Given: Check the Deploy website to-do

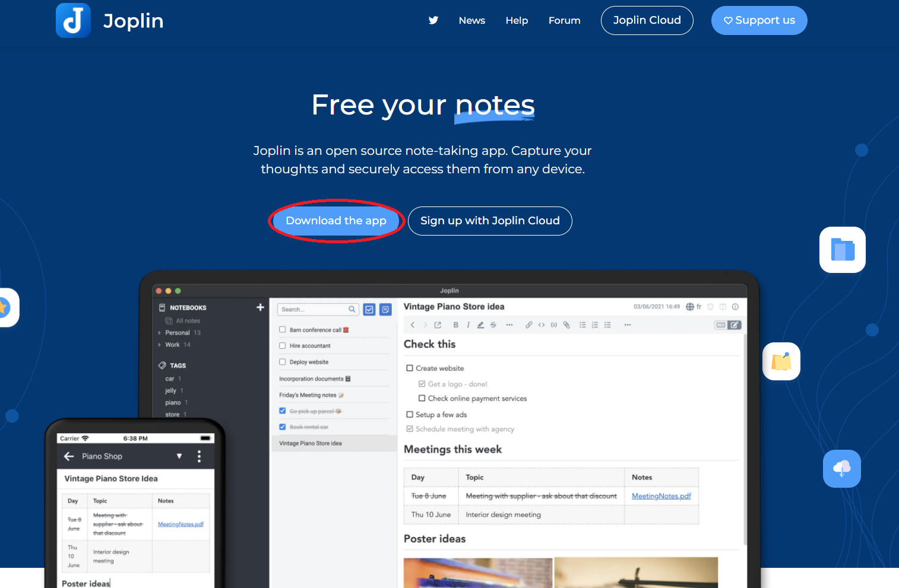Looking at the screenshot, I should [x=283, y=362].
